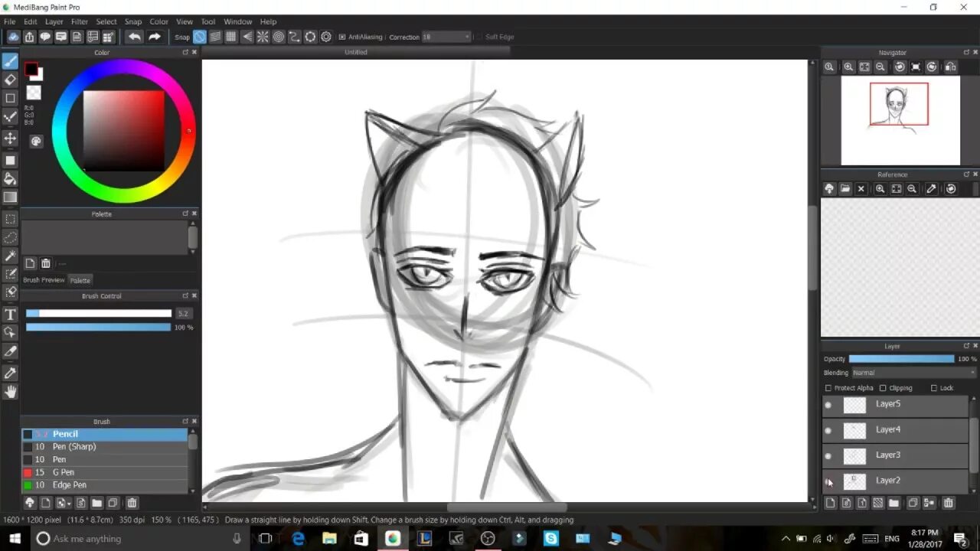This screenshot has height=551, width=980.
Task: Adjust the layer Opacity slider
Action: tap(901, 359)
